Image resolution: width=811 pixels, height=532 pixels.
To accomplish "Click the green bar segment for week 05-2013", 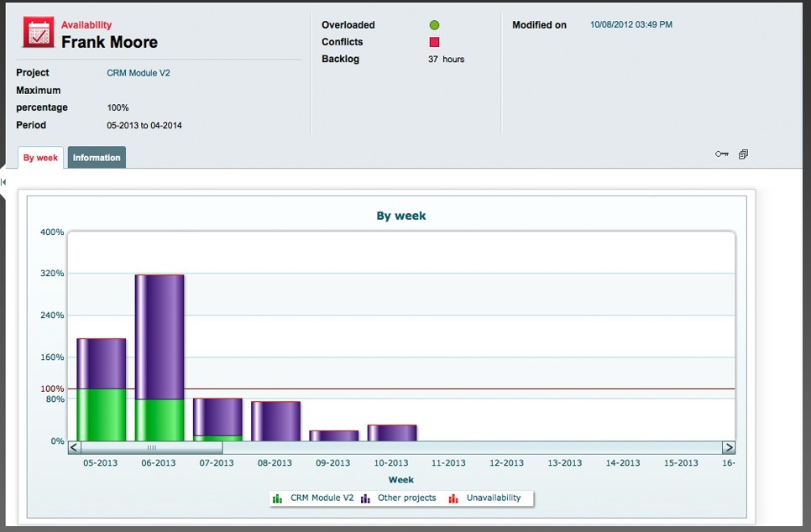I will click(x=101, y=415).
